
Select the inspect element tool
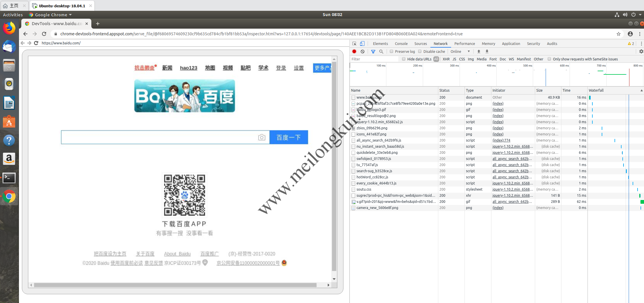point(354,43)
